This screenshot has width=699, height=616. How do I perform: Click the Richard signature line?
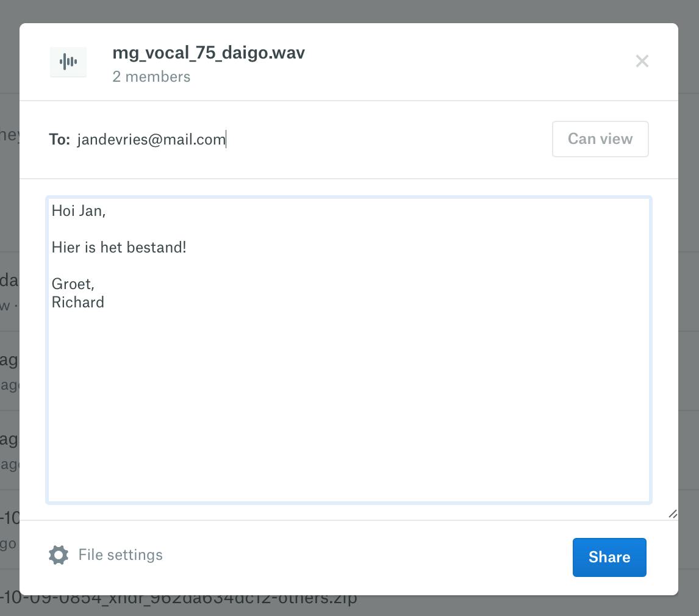point(78,303)
